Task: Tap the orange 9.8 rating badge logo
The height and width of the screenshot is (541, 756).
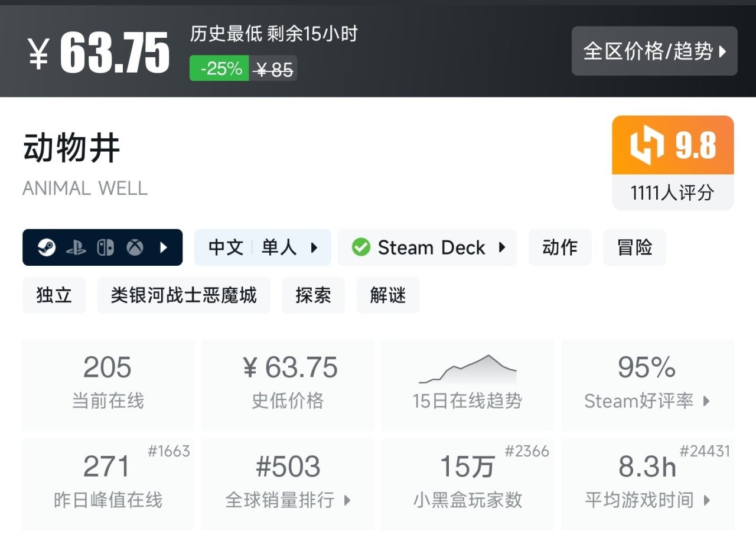Action: [x=647, y=145]
